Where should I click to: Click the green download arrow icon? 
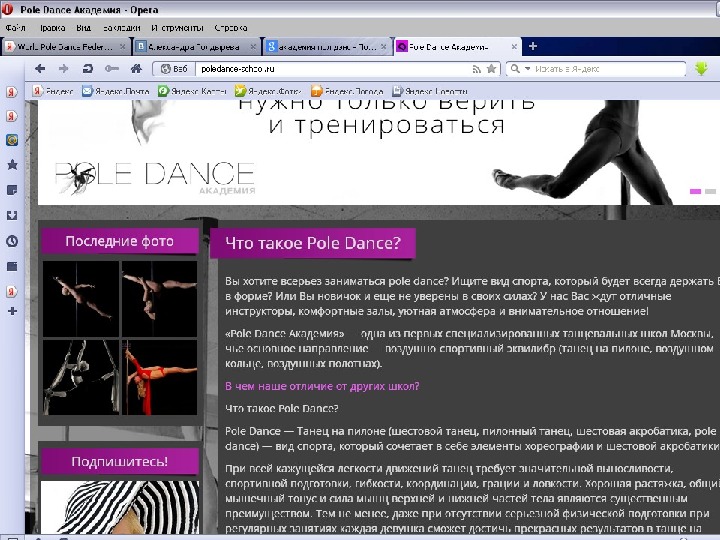(701, 69)
